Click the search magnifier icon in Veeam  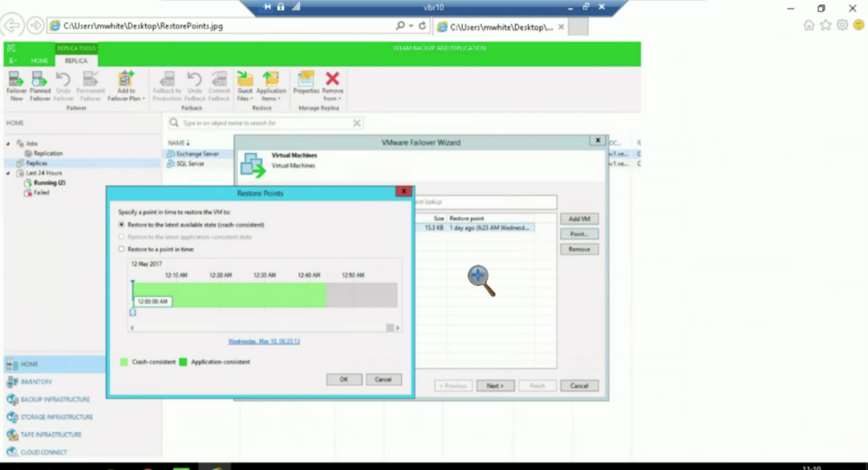click(x=174, y=123)
